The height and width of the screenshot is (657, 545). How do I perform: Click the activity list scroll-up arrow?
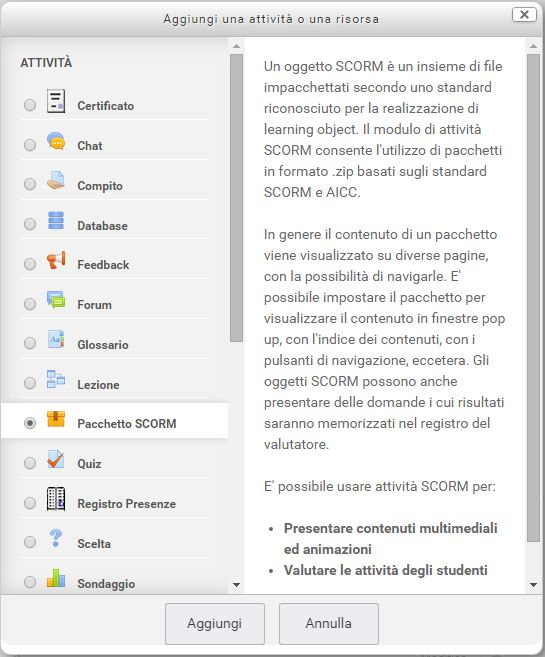click(236, 46)
